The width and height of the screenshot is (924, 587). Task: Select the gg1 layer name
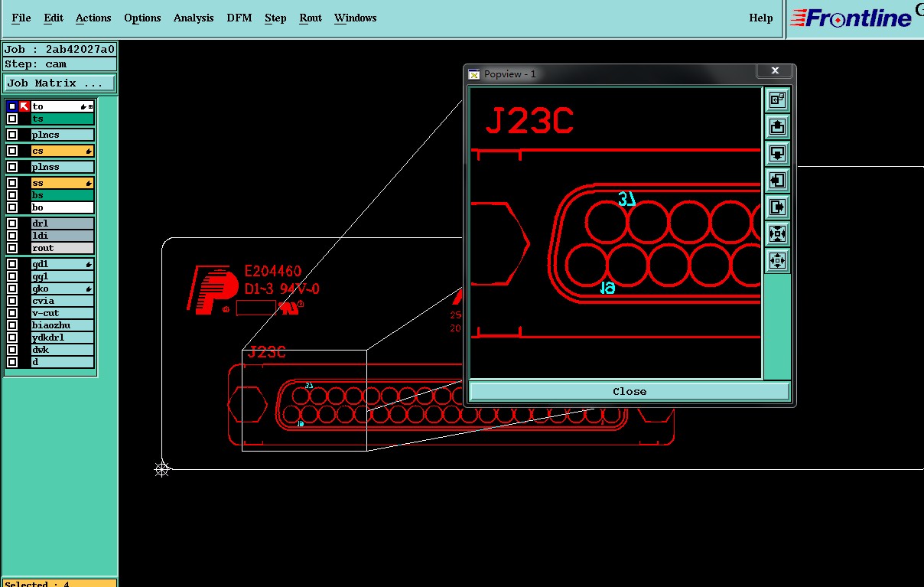[x=63, y=276]
